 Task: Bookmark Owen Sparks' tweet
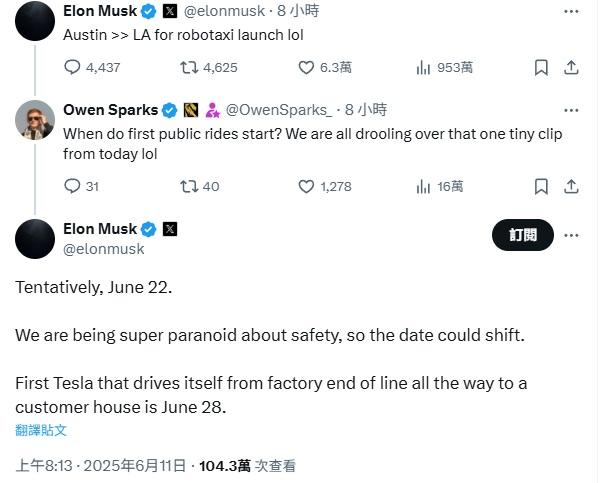(x=541, y=186)
